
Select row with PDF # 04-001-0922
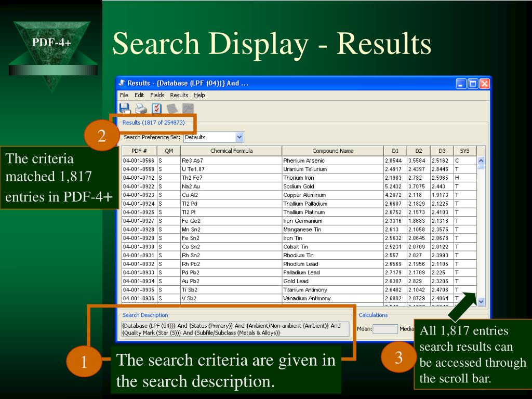click(x=299, y=187)
